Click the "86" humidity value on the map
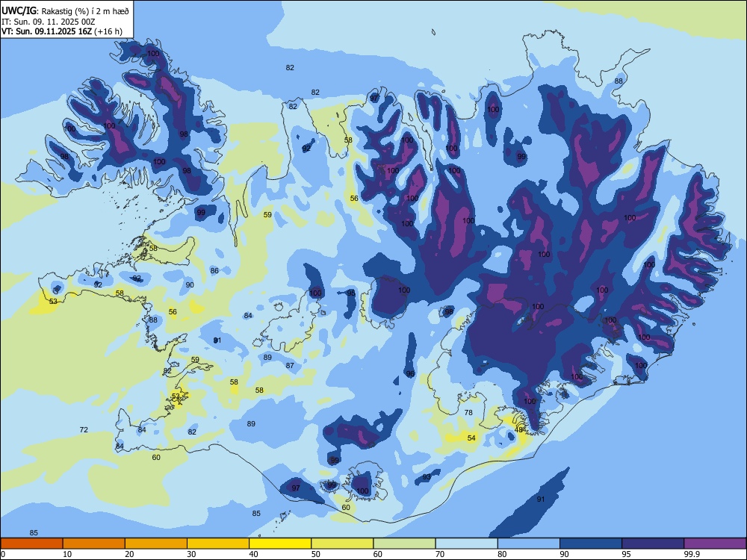Screen dimensions: 747x560 click(215, 271)
